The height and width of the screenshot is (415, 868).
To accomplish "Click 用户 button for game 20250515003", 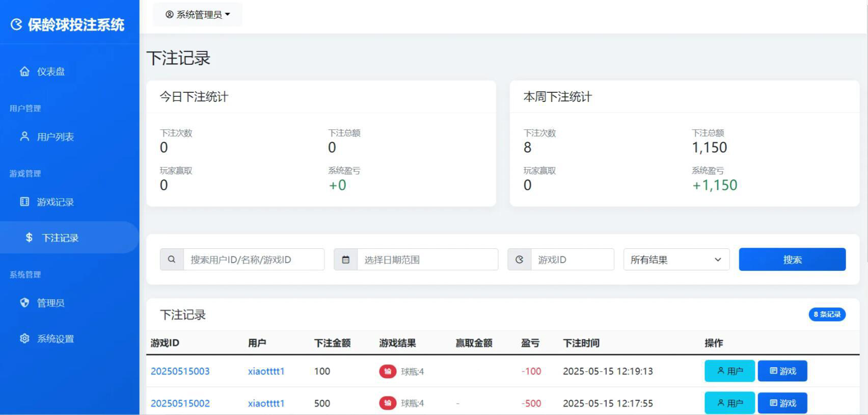I will 729,371.
